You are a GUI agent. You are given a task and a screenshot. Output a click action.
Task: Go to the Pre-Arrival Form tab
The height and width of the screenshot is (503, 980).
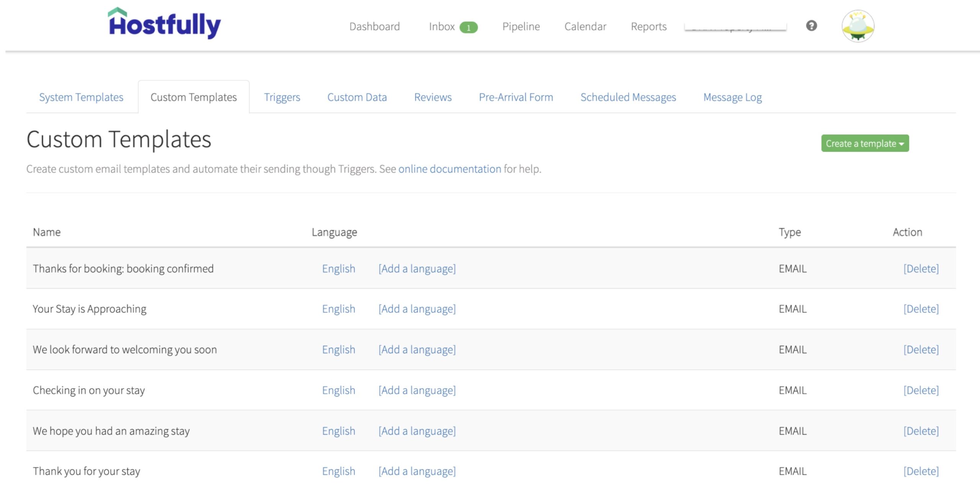coord(516,97)
